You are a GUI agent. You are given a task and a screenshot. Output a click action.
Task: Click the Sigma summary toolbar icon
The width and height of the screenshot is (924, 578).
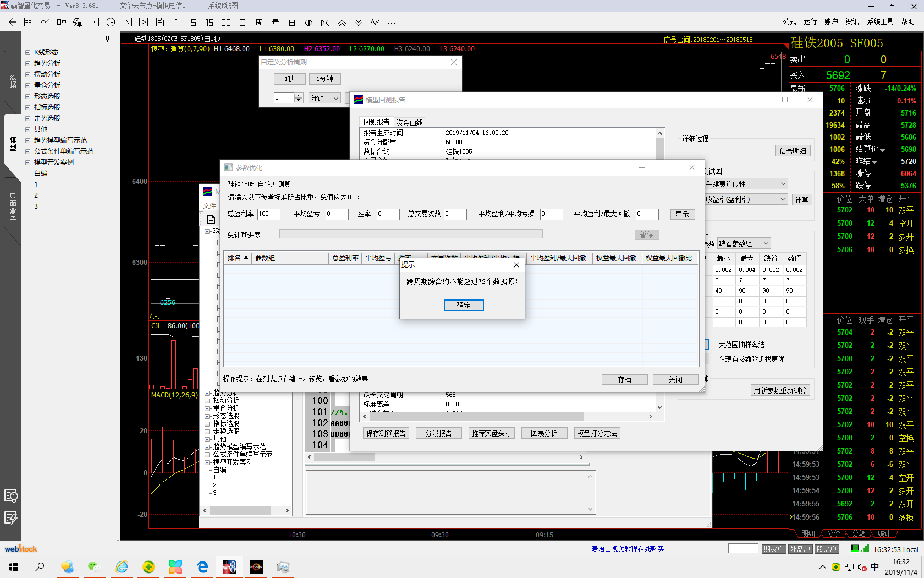tap(94, 23)
